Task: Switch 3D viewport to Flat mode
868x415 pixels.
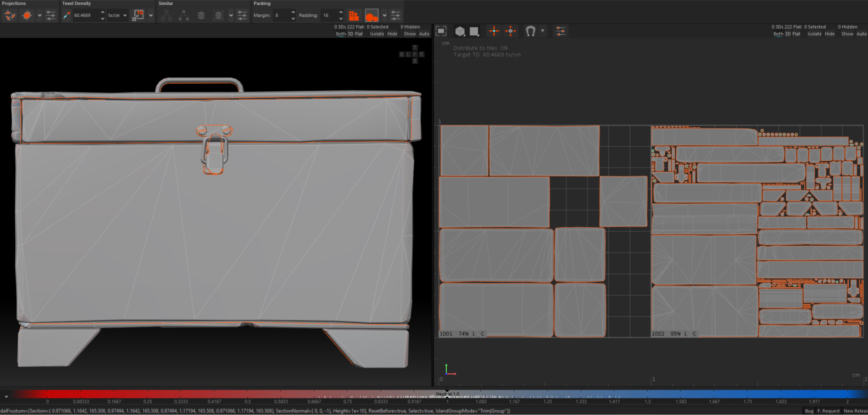Action: (358, 34)
